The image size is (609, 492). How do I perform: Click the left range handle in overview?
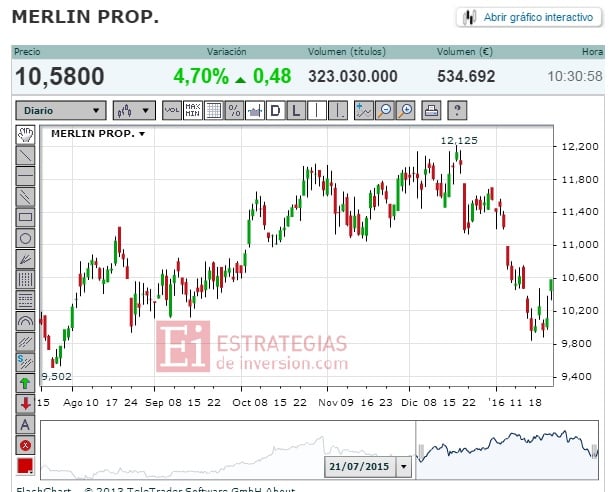point(421,452)
